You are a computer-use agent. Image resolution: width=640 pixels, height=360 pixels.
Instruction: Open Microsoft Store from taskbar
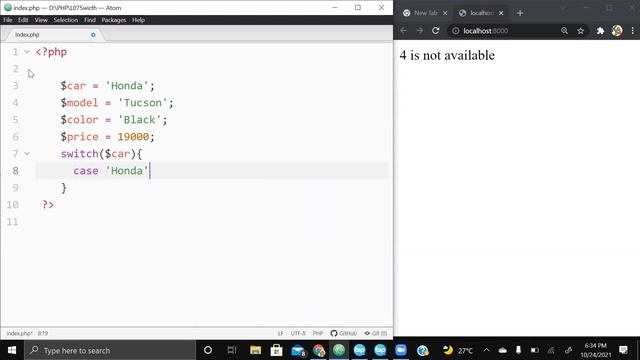[x=276, y=350]
